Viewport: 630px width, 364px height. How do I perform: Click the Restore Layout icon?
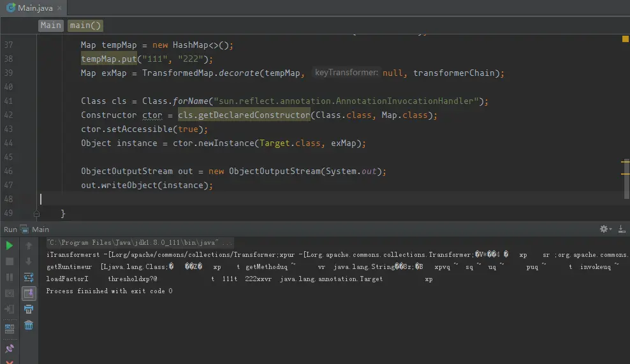click(9, 329)
